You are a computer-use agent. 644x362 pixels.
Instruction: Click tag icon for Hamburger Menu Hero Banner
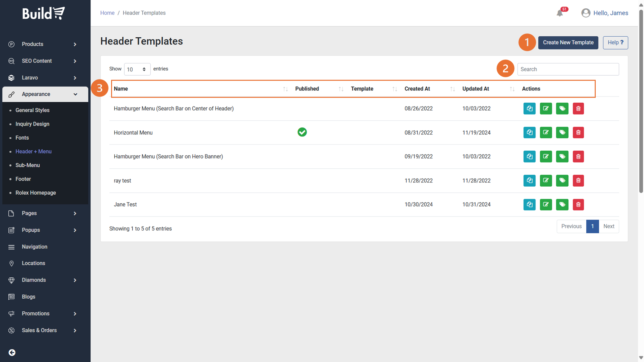pyautogui.click(x=562, y=157)
